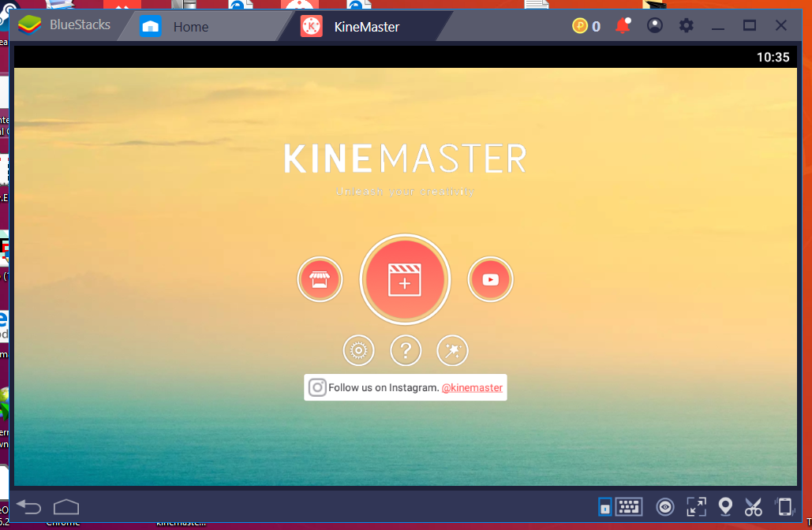This screenshot has width=812, height=530.
Task: Open the BlueStacks points coin counter
Action: (x=586, y=25)
